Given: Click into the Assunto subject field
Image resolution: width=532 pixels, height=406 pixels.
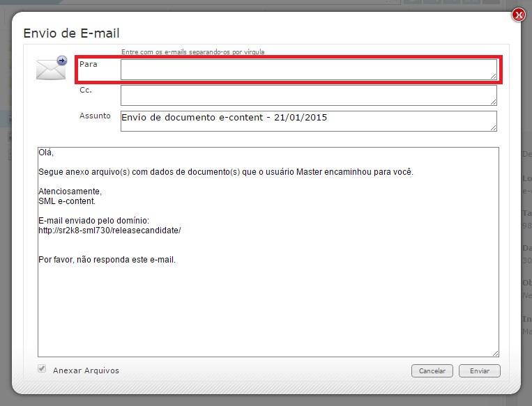Looking at the screenshot, I should point(308,121).
